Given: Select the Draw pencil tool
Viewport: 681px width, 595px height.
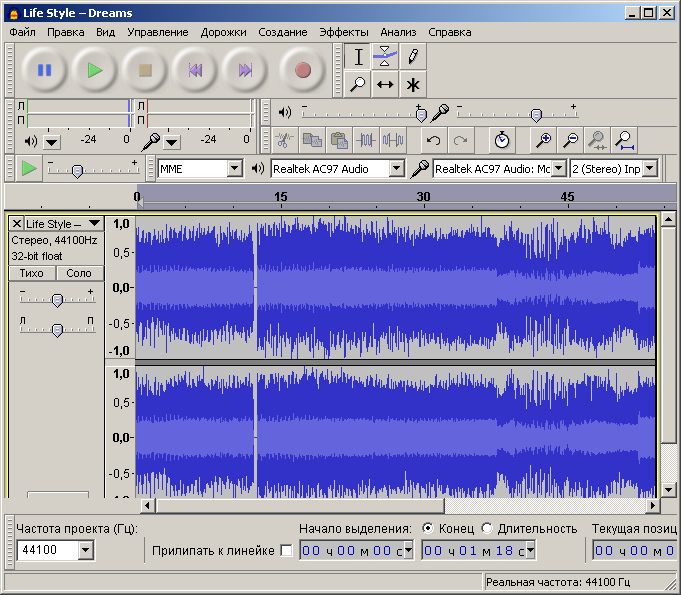Looking at the screenshot, I should pyautogui.click(x=413, y=56).
